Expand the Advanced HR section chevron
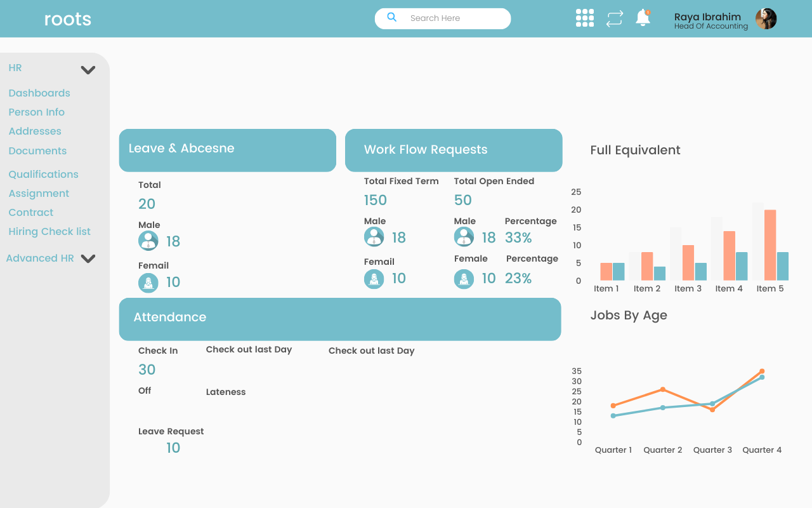Viewport: 812px width, 508px height. (x=88, y=258)
